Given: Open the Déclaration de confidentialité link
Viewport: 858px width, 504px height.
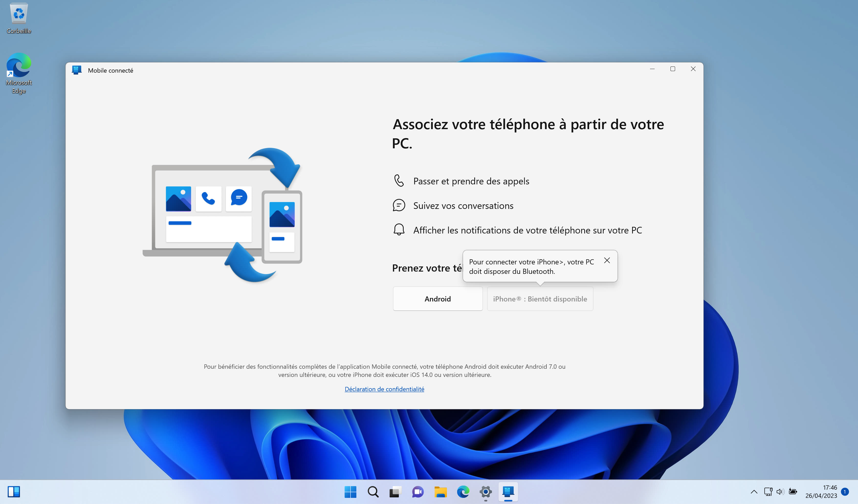Looking at the screenshot, I should pos(384,389).
